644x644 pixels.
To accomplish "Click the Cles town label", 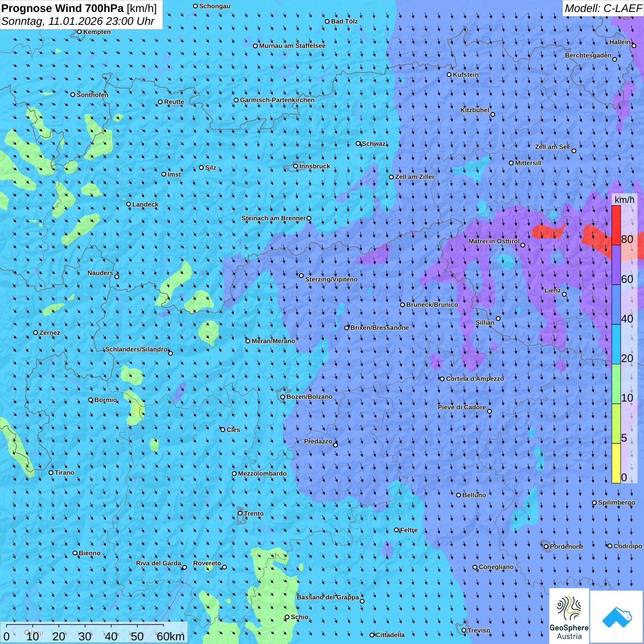I will [233, 430].
